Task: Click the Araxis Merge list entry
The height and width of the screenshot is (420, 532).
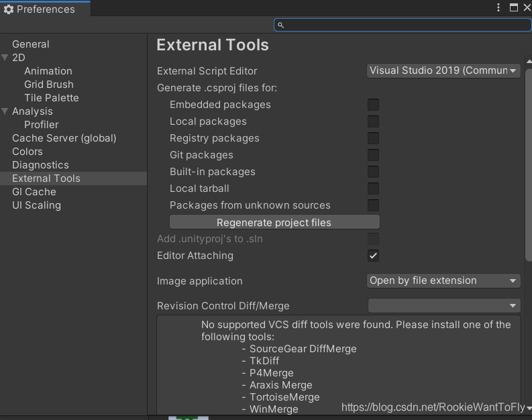Action: [x=281, y=385]
